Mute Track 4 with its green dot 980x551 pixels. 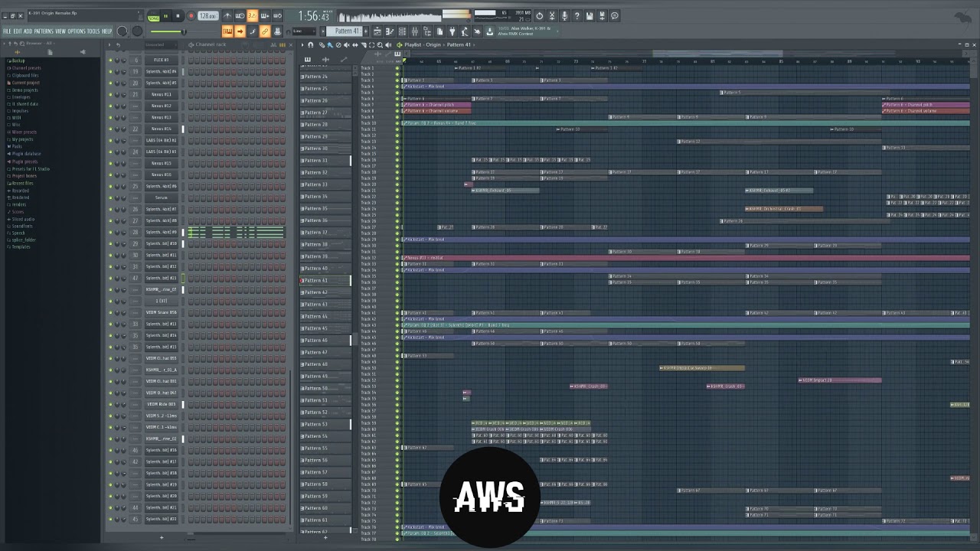tap(397, 86)
